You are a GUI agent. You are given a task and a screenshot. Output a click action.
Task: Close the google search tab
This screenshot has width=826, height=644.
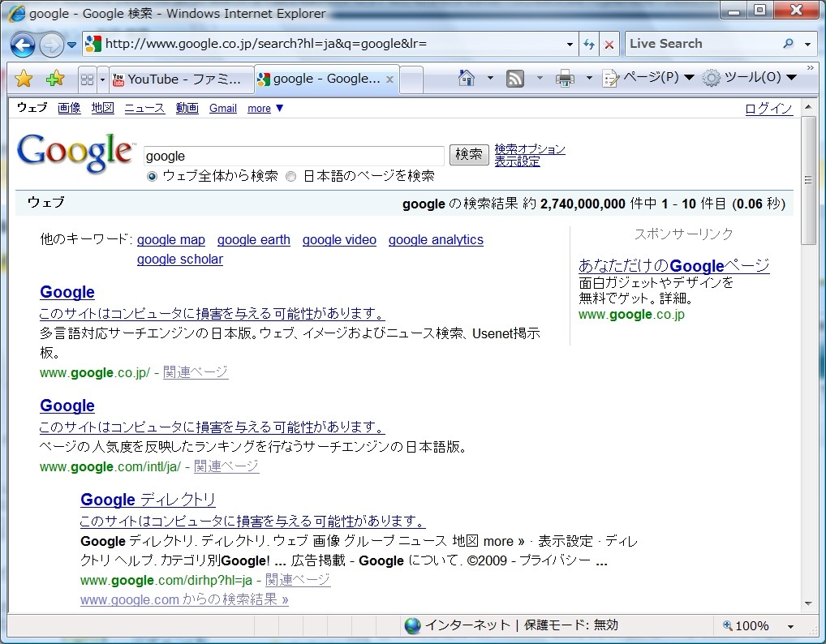389,79
